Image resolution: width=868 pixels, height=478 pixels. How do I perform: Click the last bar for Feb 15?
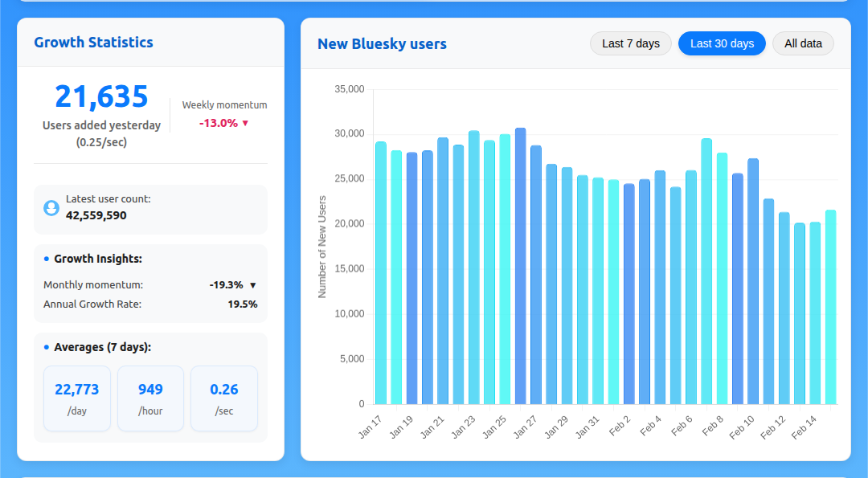click(x=830, y=307)
